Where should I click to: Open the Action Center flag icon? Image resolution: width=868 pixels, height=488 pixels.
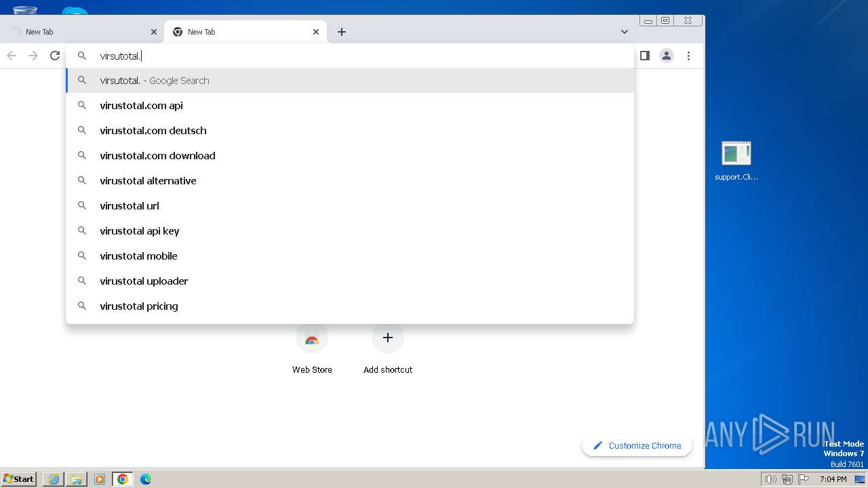click(x=804, y=479)
